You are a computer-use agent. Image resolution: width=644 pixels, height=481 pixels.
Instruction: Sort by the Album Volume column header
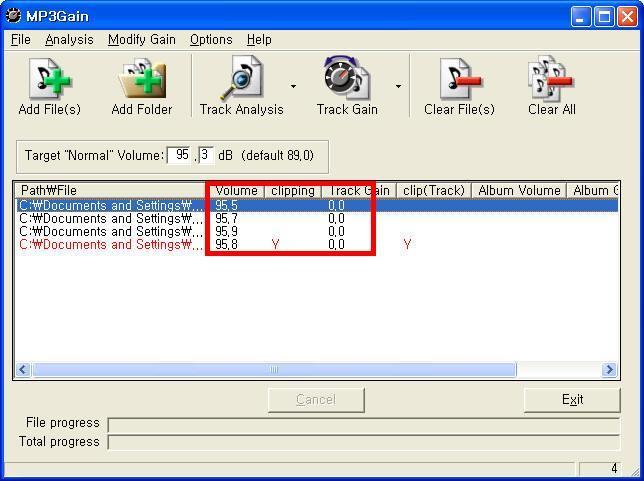[x=519, y=191]
